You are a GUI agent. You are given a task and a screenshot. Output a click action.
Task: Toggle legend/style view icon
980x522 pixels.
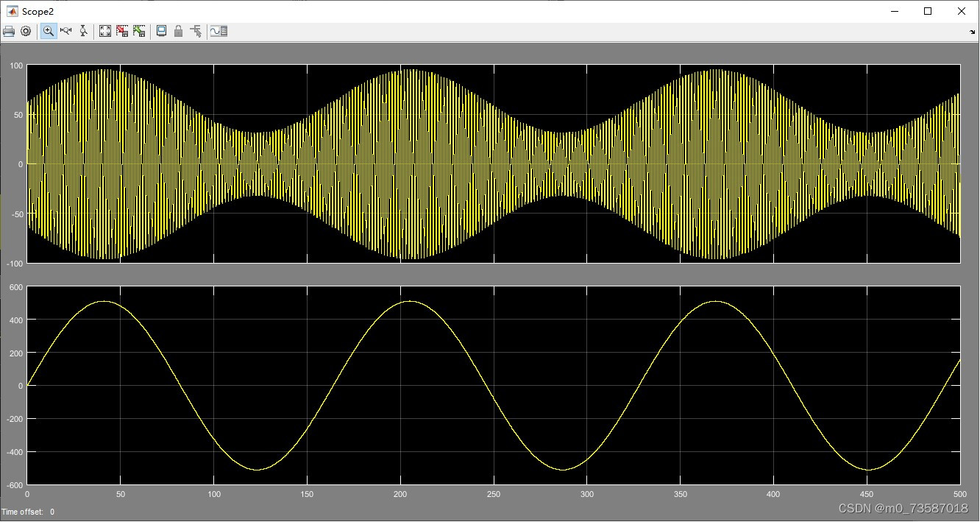click(x=219, y=31)
